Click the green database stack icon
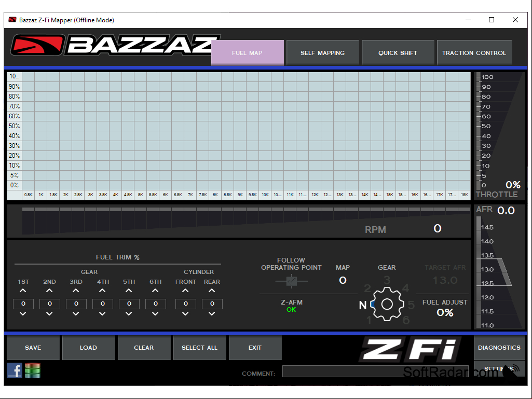The width and height of the screenshot is (532, 399). 33,370
